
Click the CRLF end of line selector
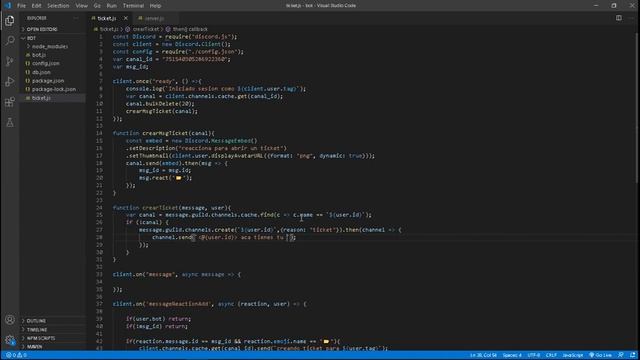[x=551, y=355]
